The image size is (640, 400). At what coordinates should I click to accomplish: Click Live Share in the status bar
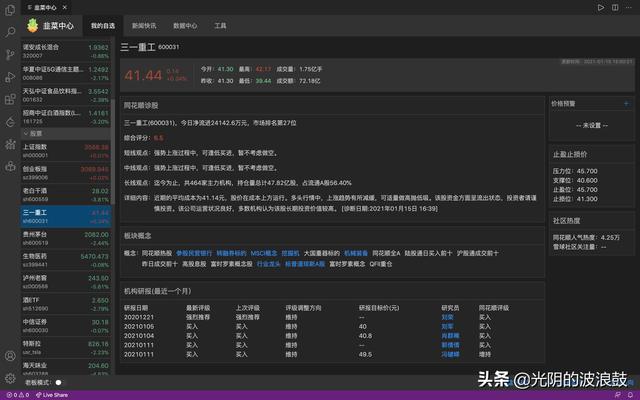tap(52, 395)
